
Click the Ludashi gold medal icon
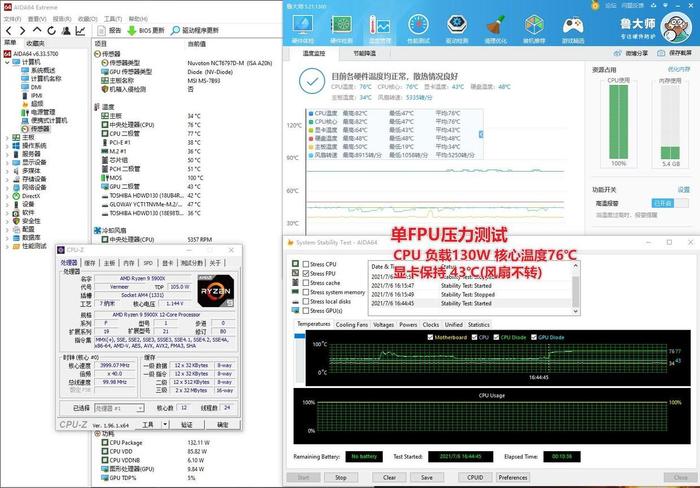click(595, 5)
